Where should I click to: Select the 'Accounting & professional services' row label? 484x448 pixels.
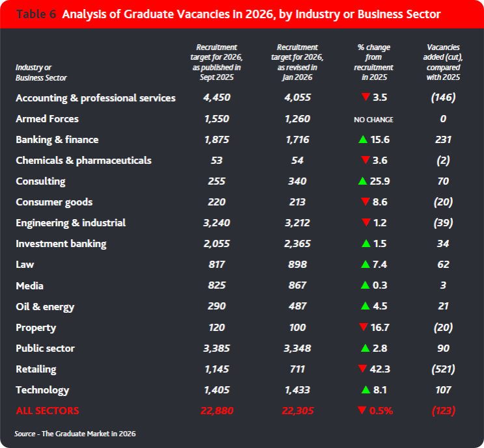[x=96, y=98]
